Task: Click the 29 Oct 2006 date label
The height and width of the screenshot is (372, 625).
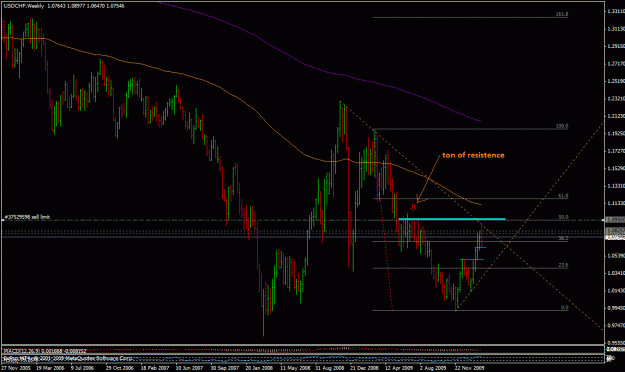Action: coord(120,368)
